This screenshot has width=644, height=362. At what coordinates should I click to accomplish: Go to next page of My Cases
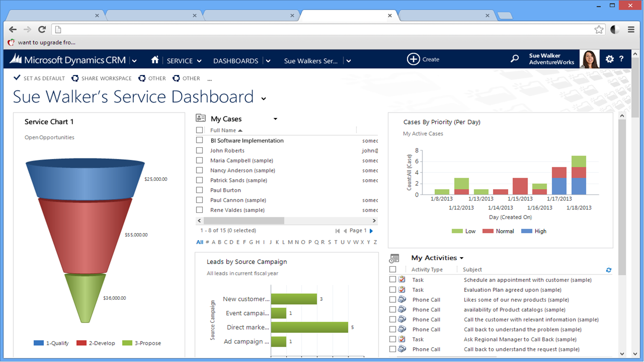tap(372, 231)
